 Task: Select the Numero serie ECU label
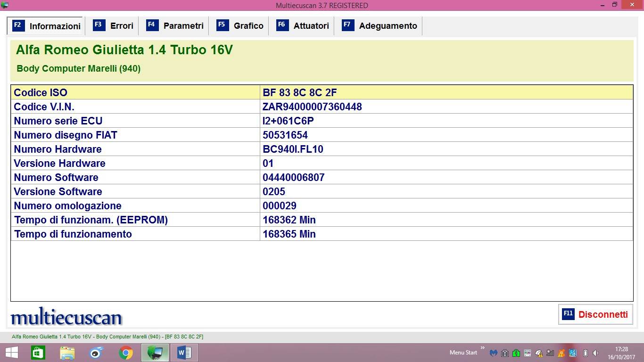click(x=58, y=121)
